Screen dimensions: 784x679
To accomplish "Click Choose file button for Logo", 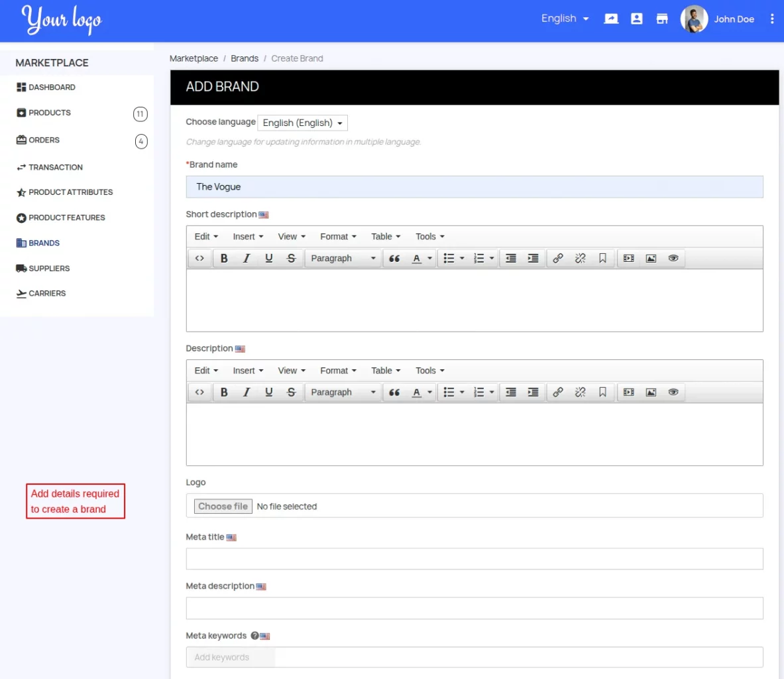I will click(223, 507).
